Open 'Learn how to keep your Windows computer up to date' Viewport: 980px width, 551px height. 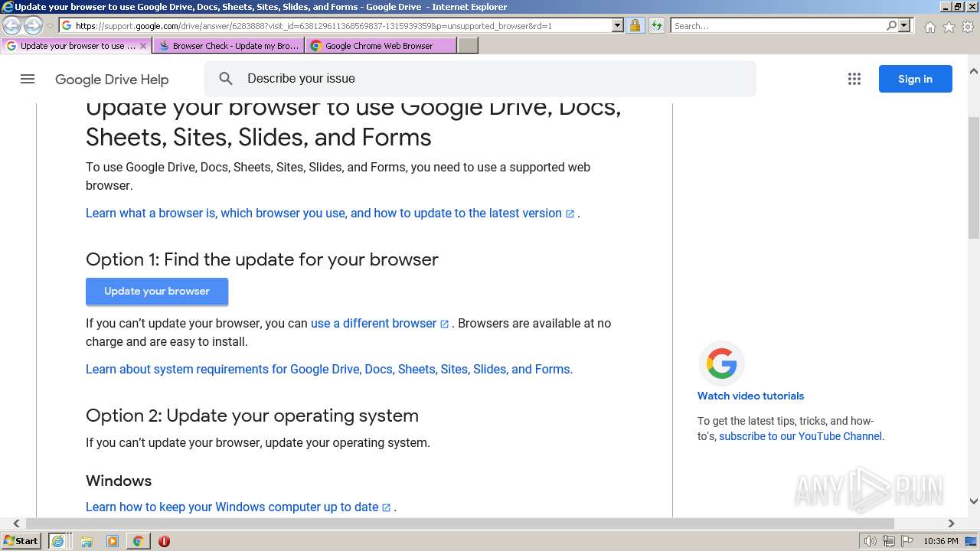tap(238, 507)
